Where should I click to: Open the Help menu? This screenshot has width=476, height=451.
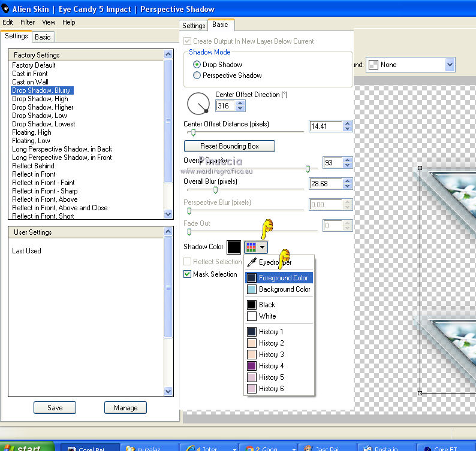(68, 22)
